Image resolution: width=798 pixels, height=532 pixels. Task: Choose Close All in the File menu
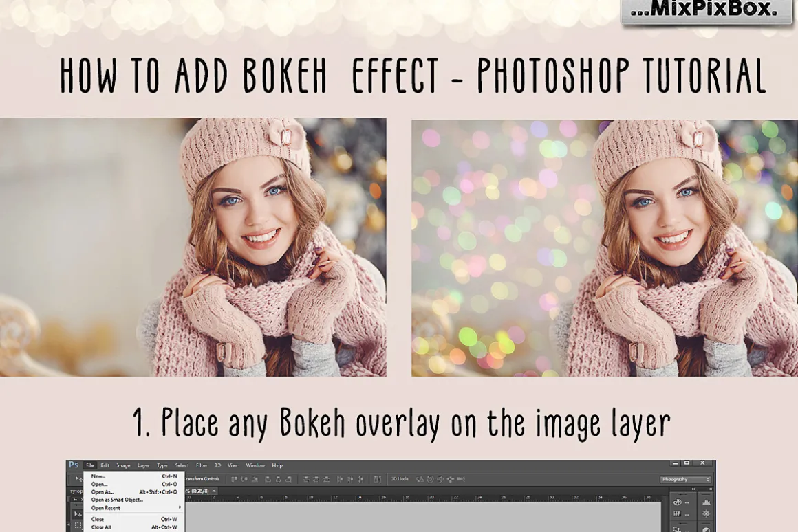(134, 527)
